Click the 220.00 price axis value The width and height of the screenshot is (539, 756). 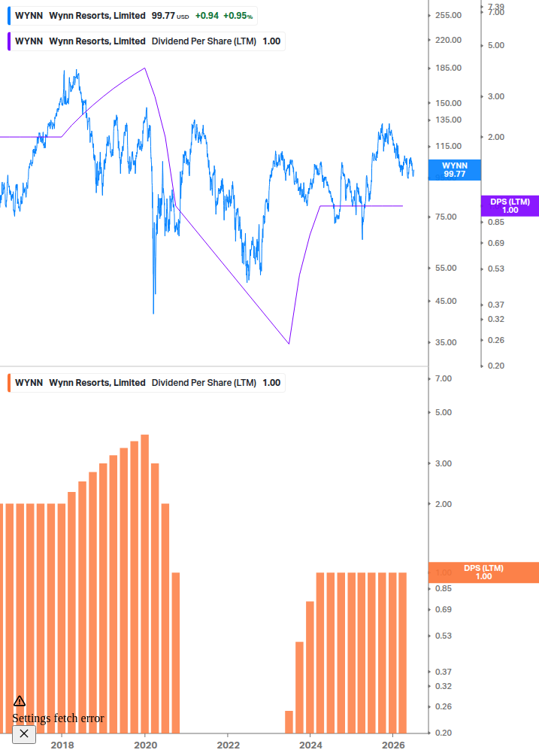[449, 40]
